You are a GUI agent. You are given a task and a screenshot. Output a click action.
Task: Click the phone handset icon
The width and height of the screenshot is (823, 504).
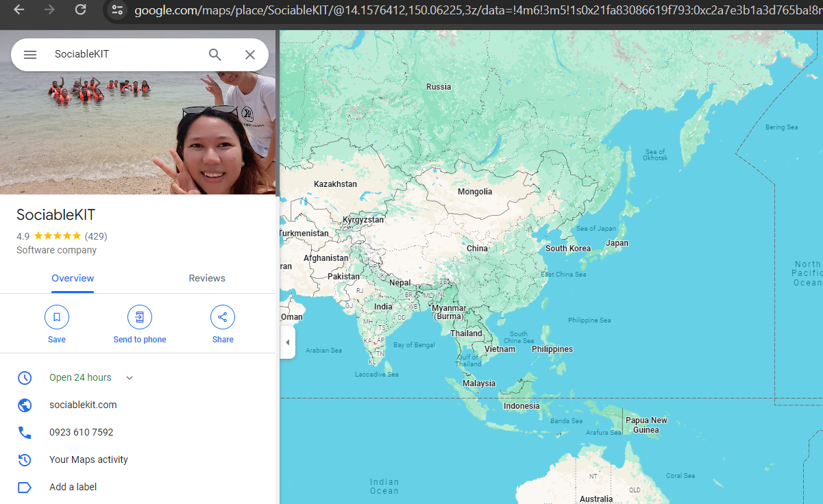pyautogui.click(x=25, y=433)
